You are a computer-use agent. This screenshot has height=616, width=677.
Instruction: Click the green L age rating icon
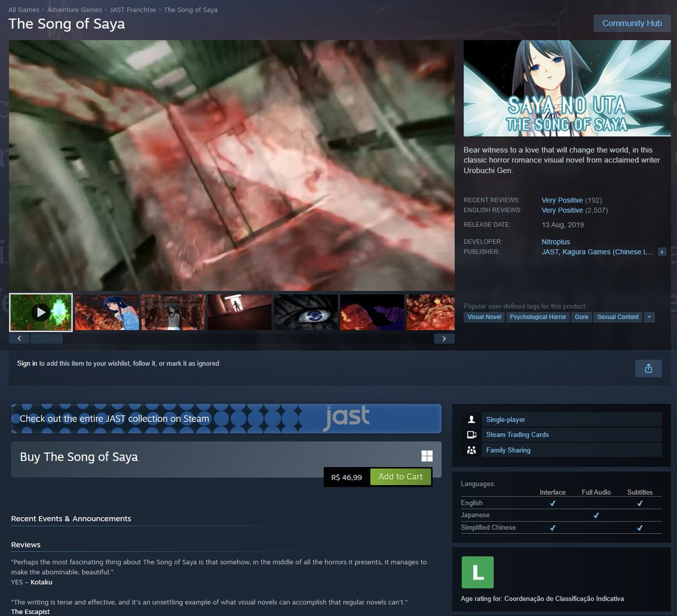click(x=478, y=573)
